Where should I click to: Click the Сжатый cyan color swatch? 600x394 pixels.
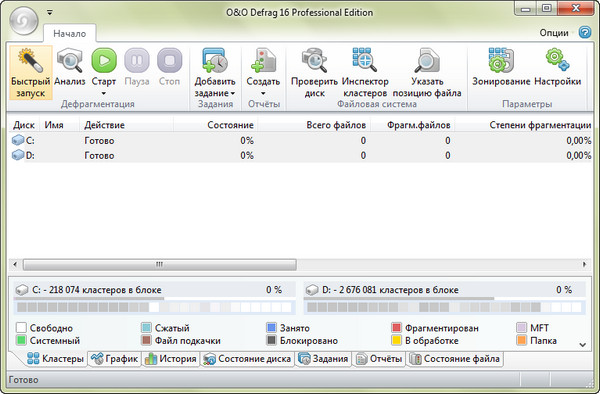click(x=146, y=327)
